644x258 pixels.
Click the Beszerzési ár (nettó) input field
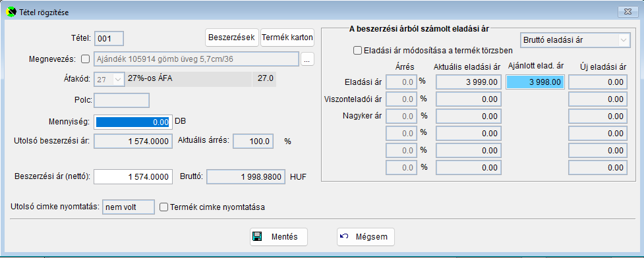click(x=133, y=177)
